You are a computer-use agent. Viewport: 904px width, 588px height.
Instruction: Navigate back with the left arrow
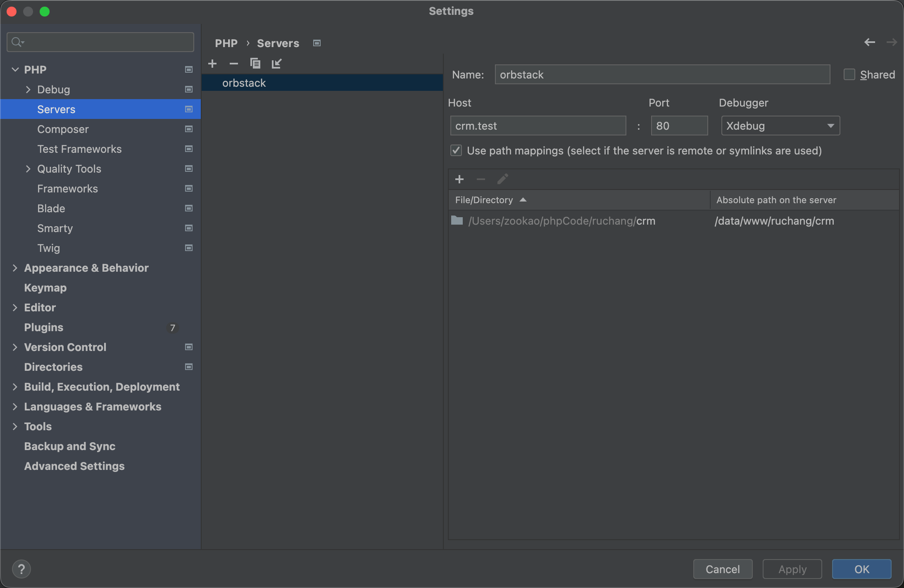(x=870, y=42)
